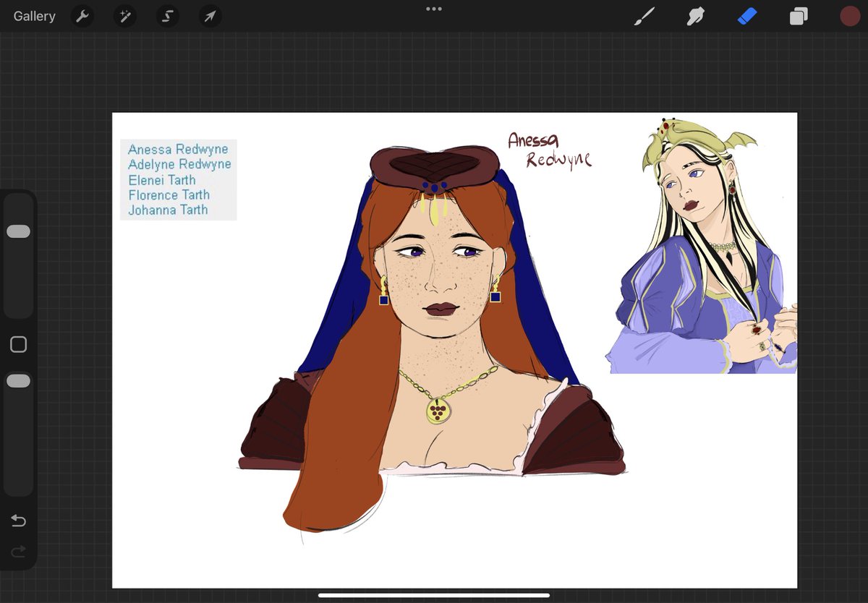The height and width of the screenshot is (603, 868).
Task: Tap the gold grape pendant on necklace
Action: click(x=438, y=410)
